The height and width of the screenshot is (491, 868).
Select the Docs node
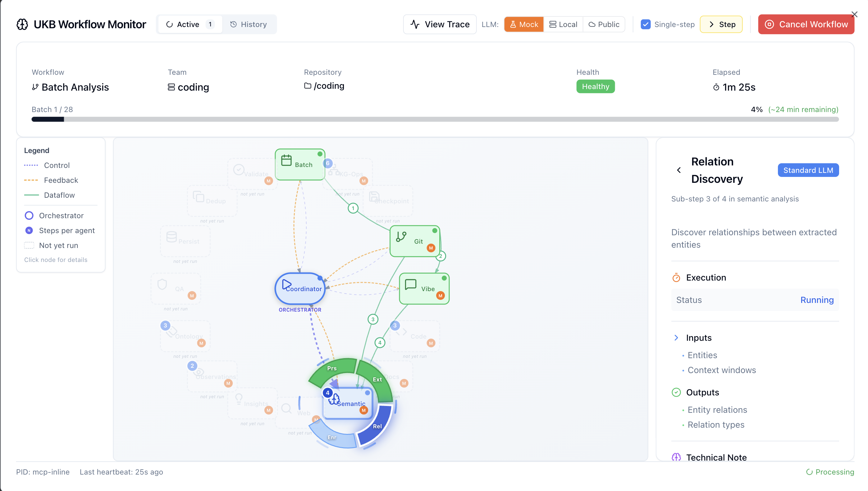tap(398, 376)
